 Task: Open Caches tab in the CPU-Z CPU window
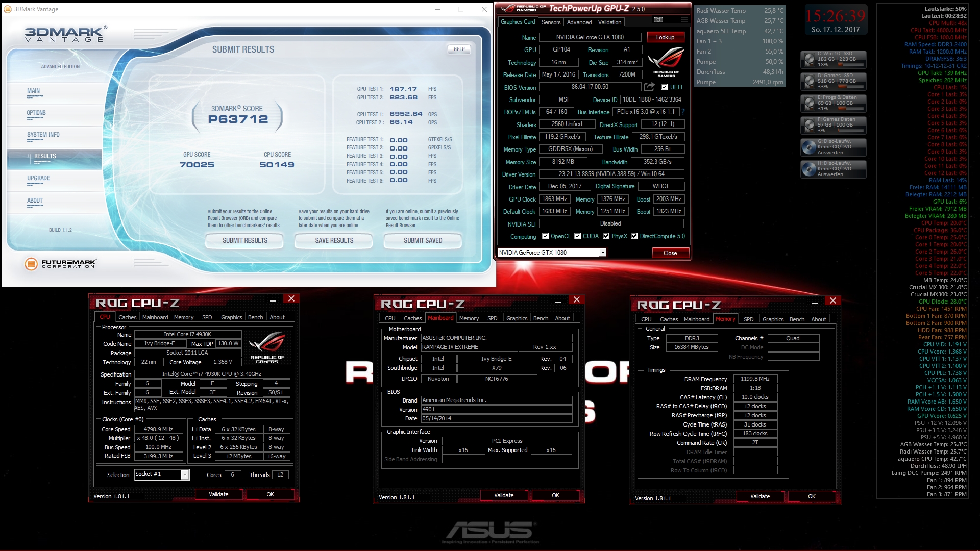click(128, 317)
